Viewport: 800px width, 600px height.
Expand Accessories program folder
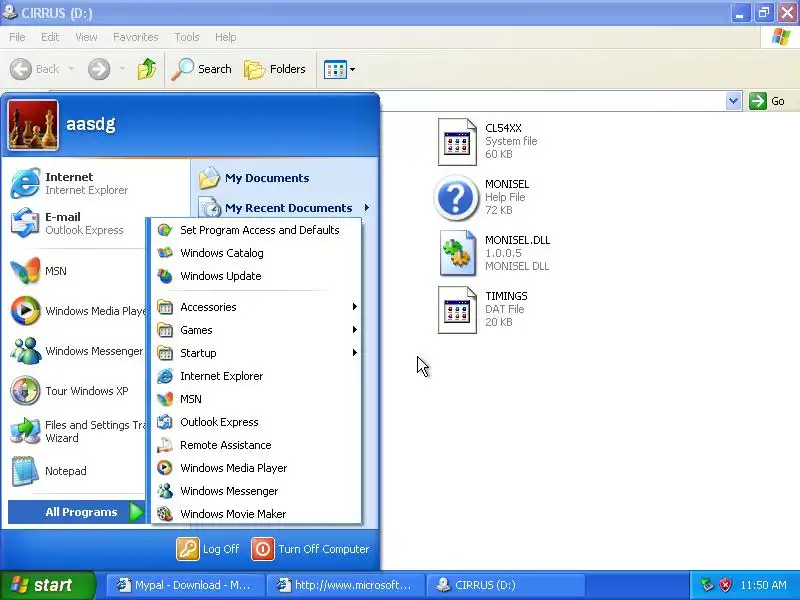coord(256,307)
